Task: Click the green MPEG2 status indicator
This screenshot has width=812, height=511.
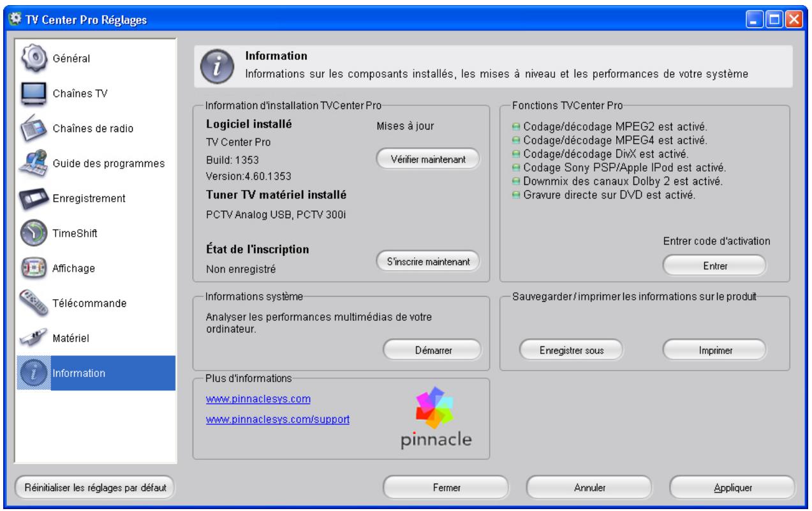Action: click(517, 126)
